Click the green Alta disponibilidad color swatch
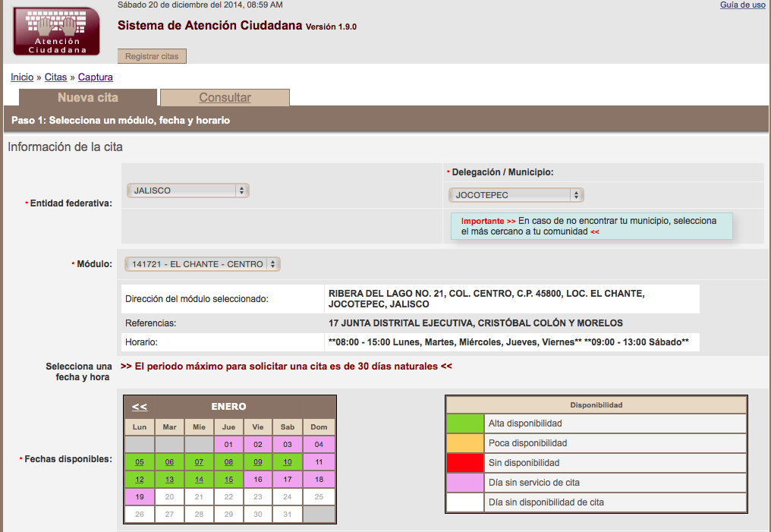This screenshot has height=532, width=771. coord(464,423)
